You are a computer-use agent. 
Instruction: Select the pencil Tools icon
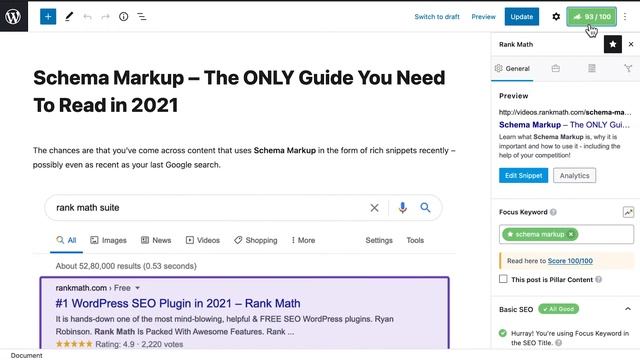pyautogui.click(x=69, y=17)
